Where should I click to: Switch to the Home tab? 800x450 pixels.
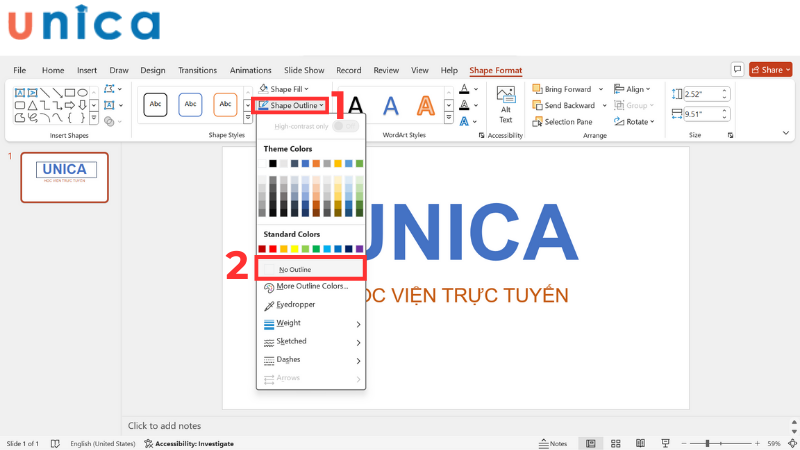(x=53, y=70)
